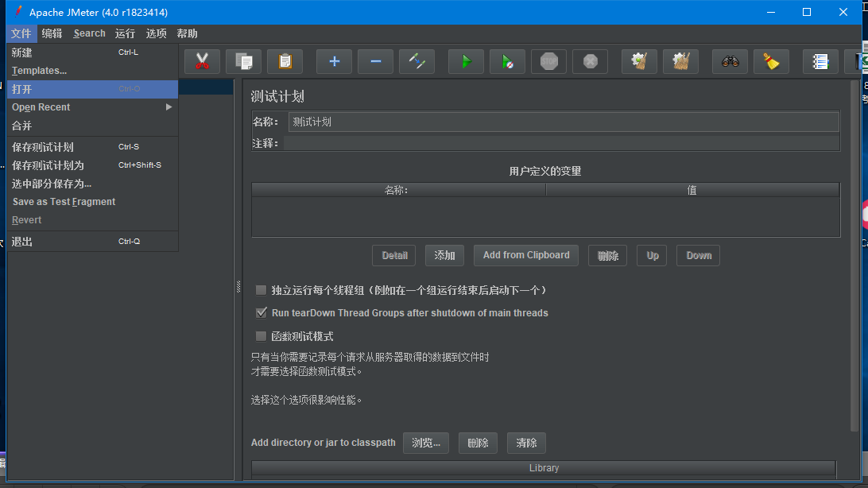
Task: Choose 合并 menu entry
Action: click(92, 126)
